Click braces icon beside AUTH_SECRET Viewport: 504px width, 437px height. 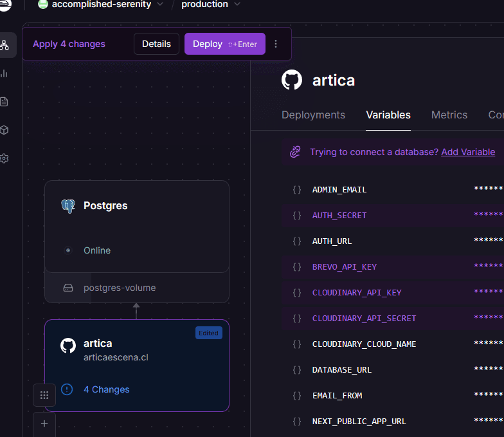pyautogui.click(x=297, y=215)
